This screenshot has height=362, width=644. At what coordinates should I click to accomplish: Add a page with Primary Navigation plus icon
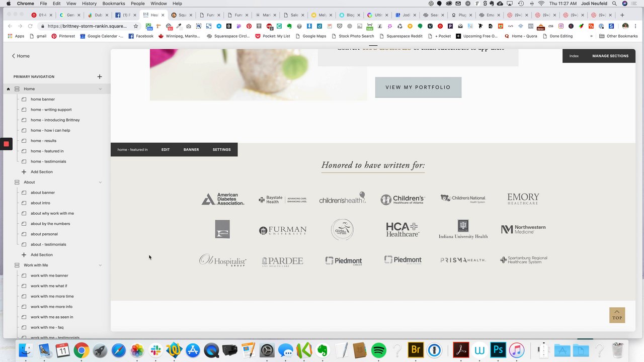(x=100, y=76)
